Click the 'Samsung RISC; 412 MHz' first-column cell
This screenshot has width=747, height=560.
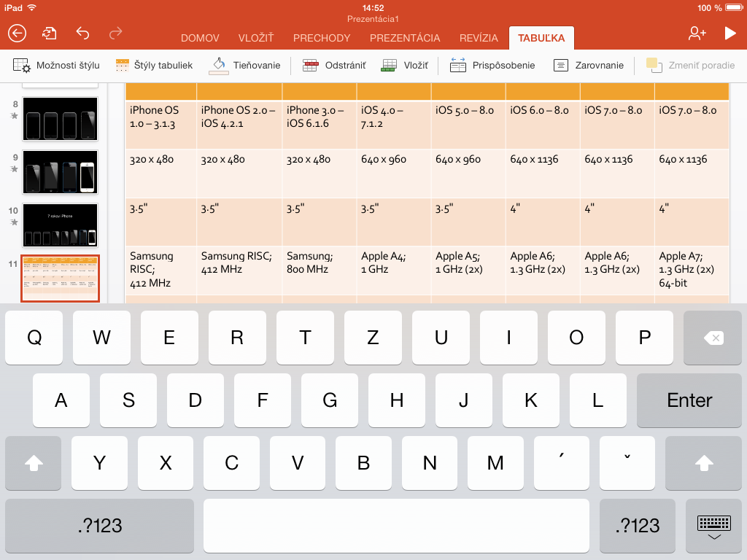161,270
